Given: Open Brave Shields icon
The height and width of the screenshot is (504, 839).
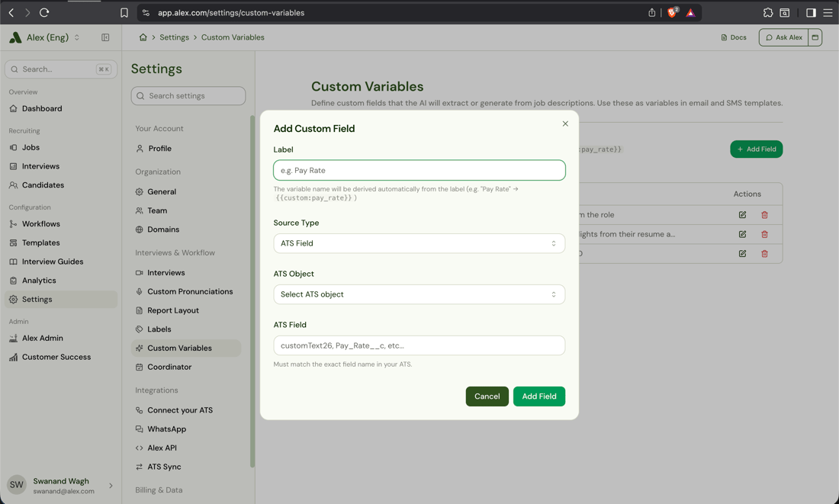Looking at the screenshot, I should pos(673,12).
